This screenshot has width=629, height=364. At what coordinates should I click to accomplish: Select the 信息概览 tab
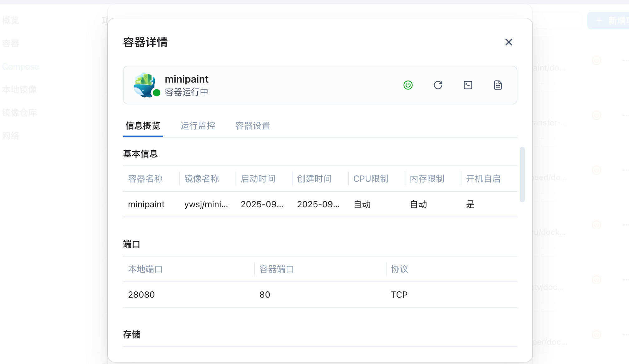[143, 126]
